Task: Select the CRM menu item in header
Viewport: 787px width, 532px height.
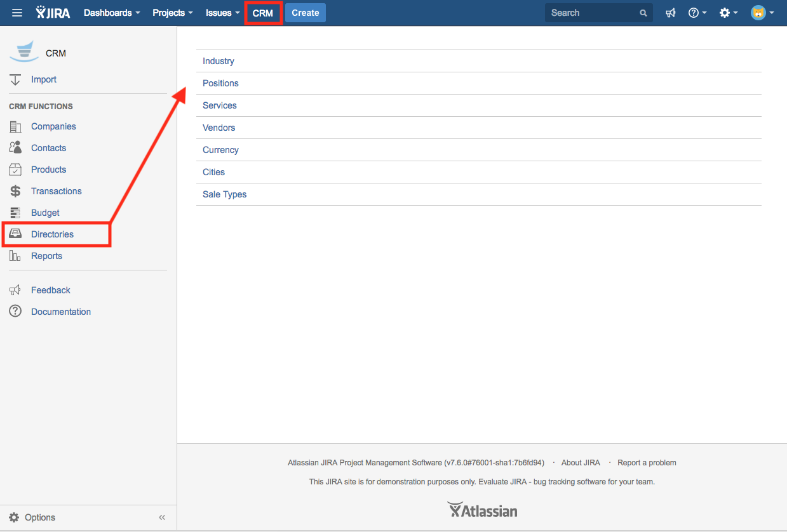Action: (x=263, y=13)
